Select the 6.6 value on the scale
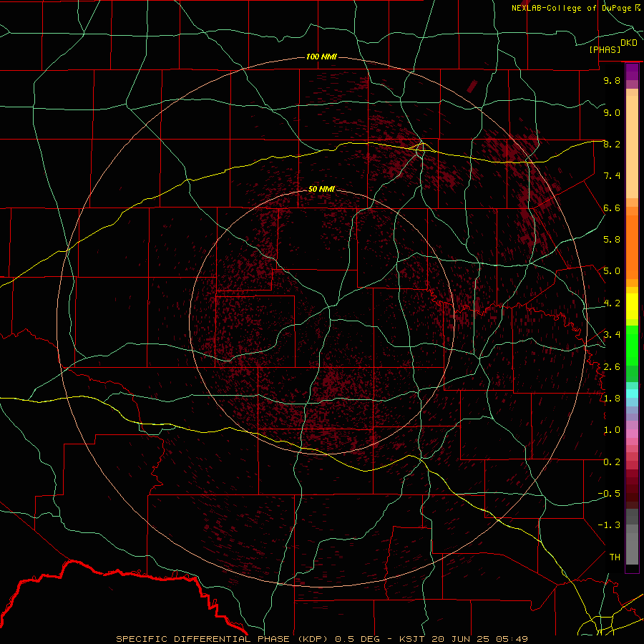Viewport: 644px width, 644px height. pos(612,208)
